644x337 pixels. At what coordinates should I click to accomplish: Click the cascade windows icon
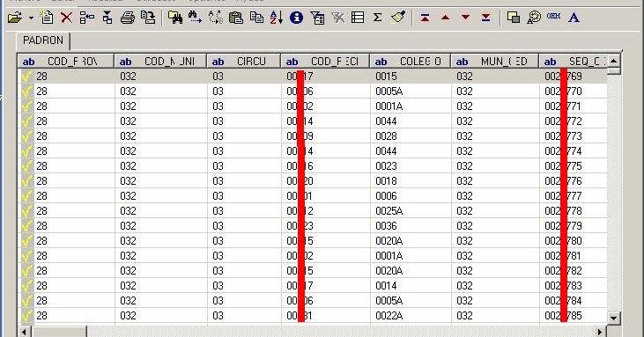pos(514,18)
